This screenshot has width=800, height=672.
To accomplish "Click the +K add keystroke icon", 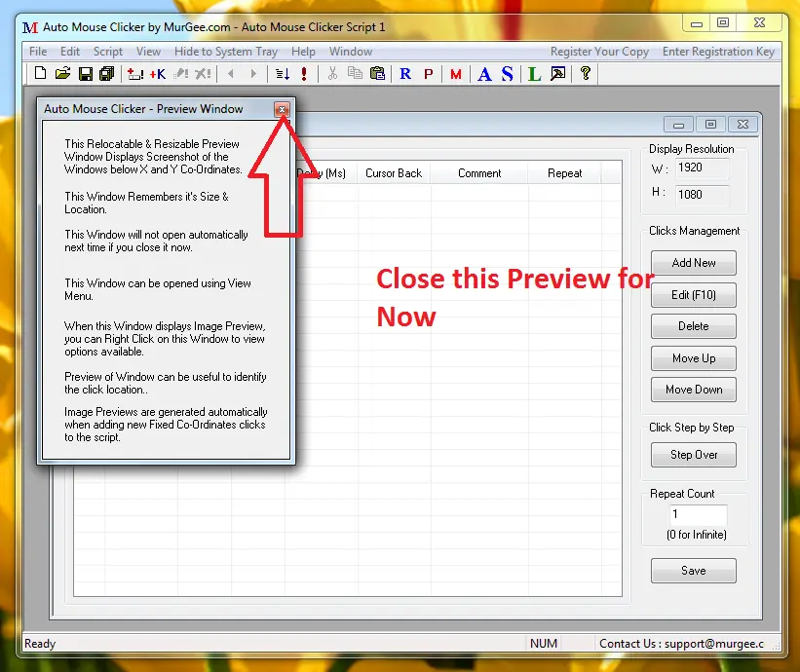I will tap(158, 74).
